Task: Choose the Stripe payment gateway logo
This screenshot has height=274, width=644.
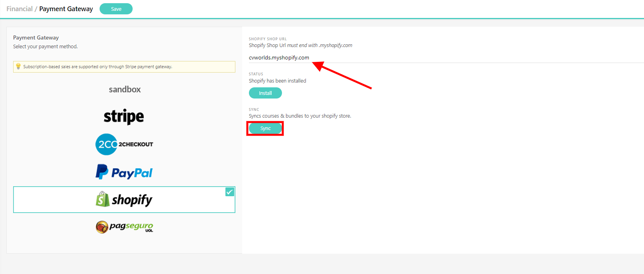Action: pos(124,116)
